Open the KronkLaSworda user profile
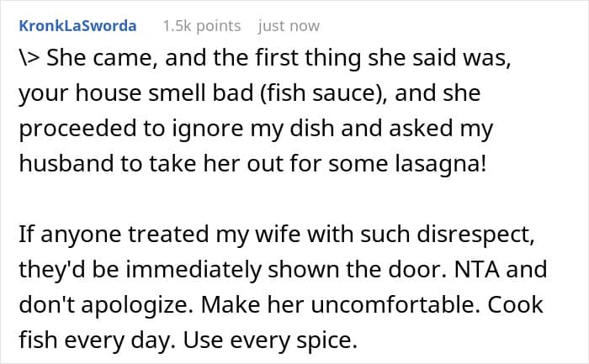This screenshot has height=364, width=589. pos(77,26)
